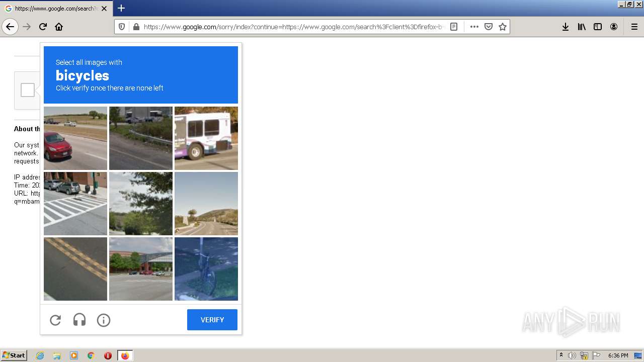Switch to audio challenge headphones icon
644x362 pixels.
point(79,320)
